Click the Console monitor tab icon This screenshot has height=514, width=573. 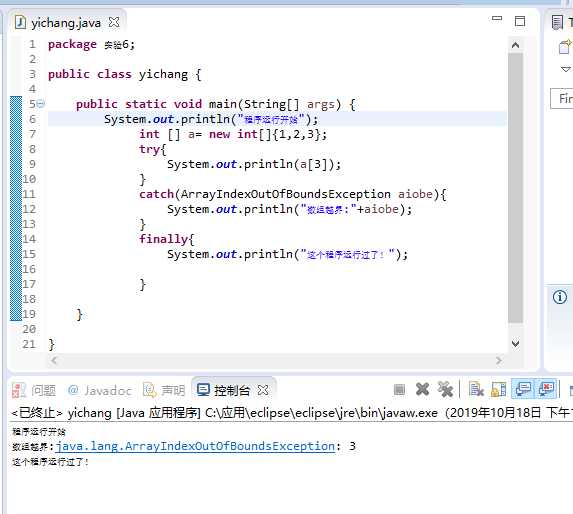[203, 389]
